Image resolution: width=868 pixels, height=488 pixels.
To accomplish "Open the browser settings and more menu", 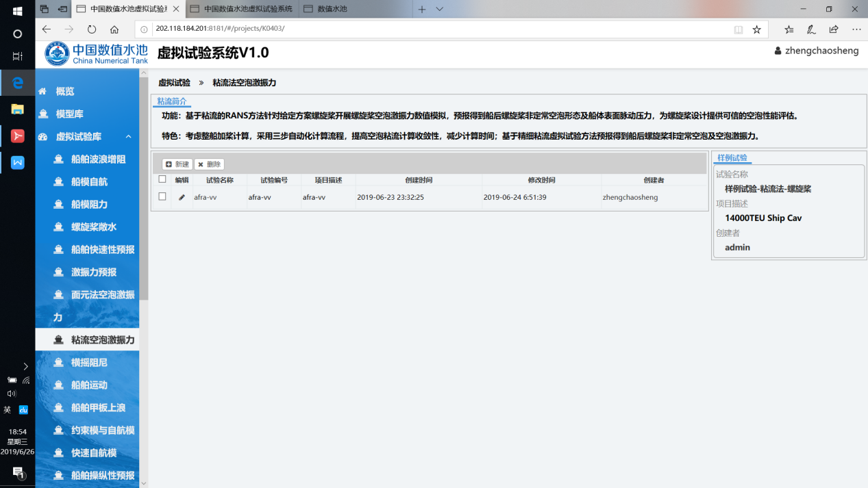I will [856, 29].
